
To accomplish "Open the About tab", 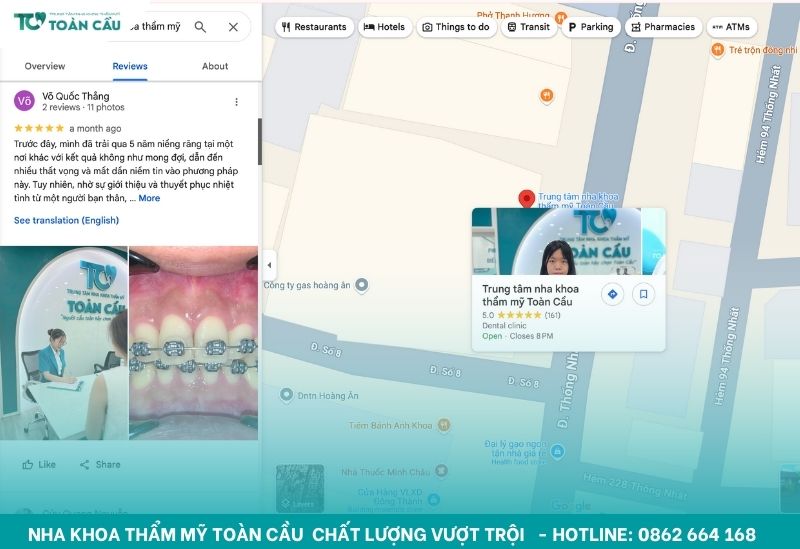I will [215, 66].
